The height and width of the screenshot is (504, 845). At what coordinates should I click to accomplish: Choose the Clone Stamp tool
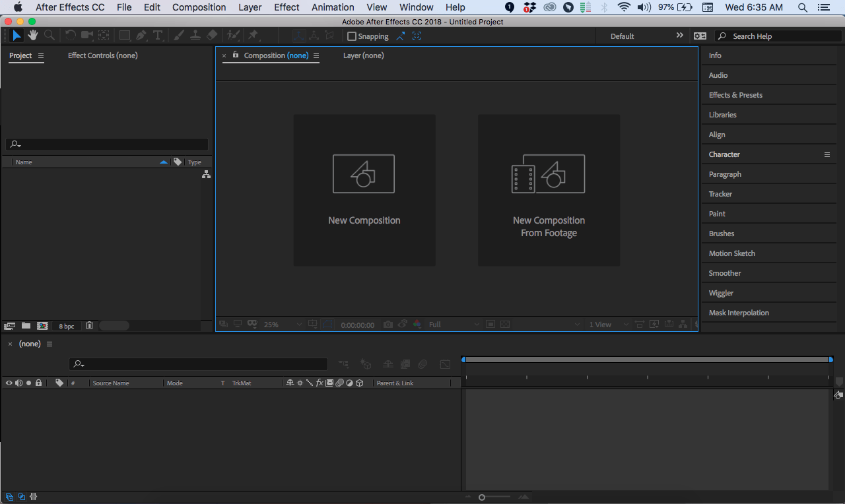point(195,36)
